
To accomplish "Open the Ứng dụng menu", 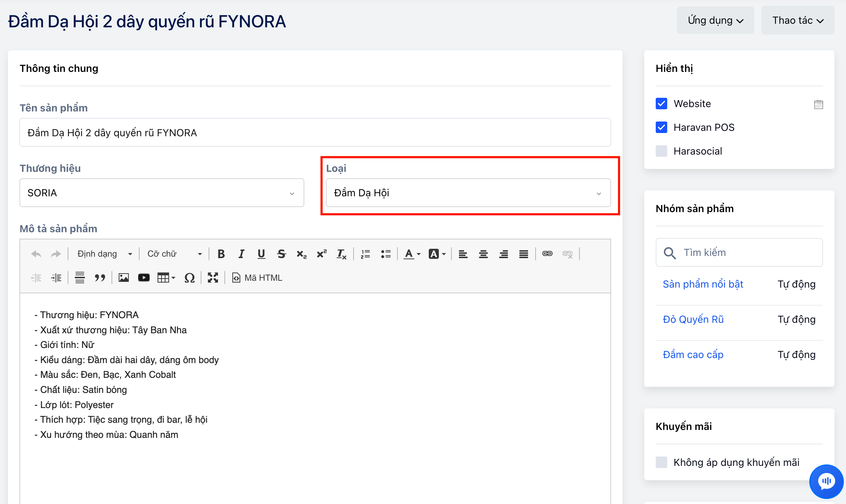I will pos(715,20).
